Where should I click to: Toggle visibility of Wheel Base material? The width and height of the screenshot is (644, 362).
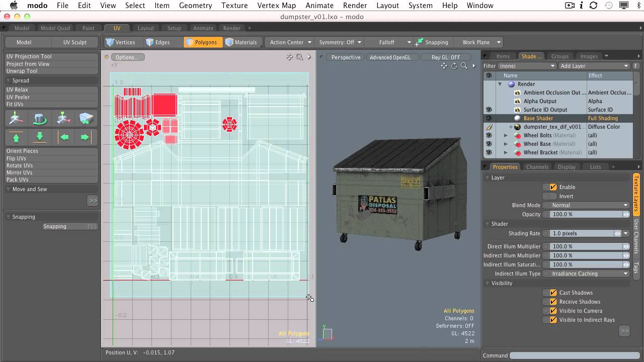click(488, 144)
